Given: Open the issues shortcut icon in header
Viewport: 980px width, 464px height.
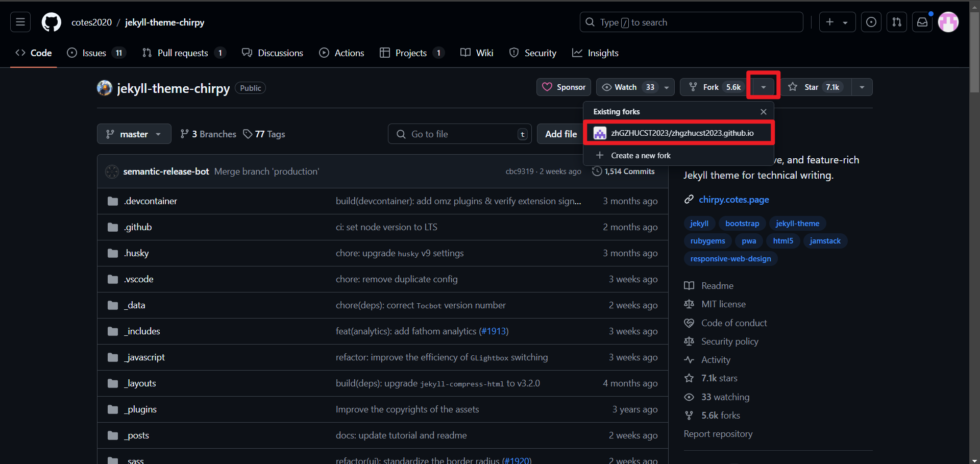Looking at the screenshot, I should [x=871, y=22].
